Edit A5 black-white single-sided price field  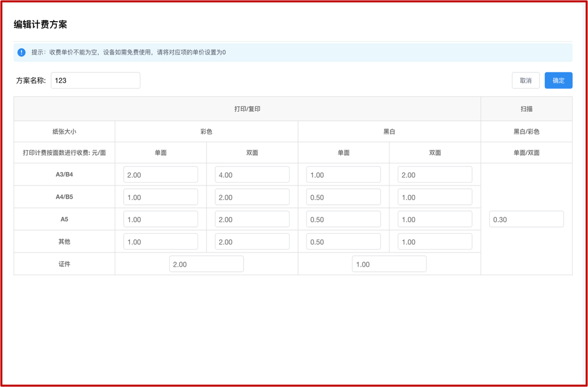343,219
